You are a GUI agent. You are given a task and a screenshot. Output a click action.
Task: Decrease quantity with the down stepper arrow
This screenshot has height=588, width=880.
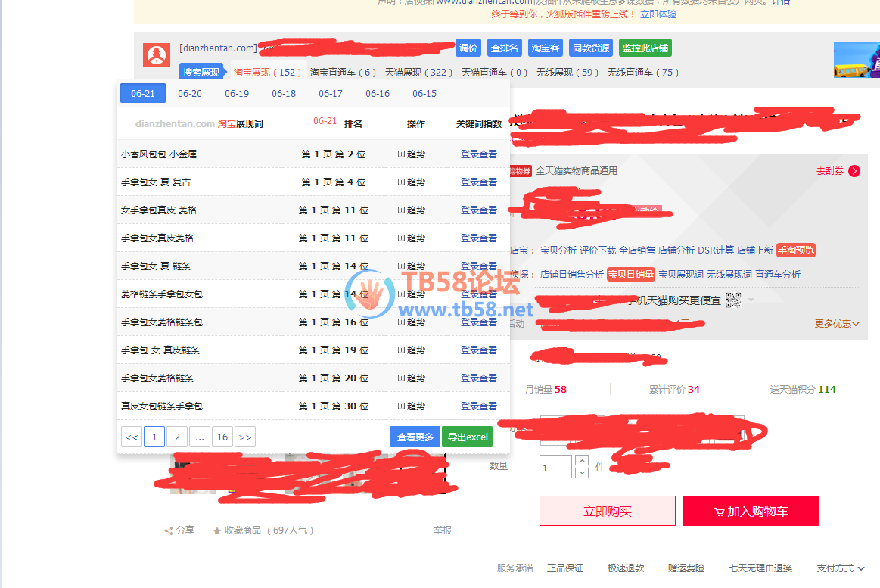tap(582, 472)
